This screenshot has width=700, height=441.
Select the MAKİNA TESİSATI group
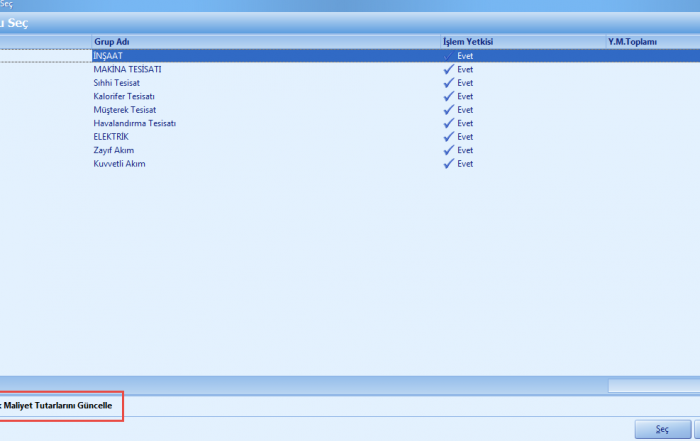tap(127, 70)
